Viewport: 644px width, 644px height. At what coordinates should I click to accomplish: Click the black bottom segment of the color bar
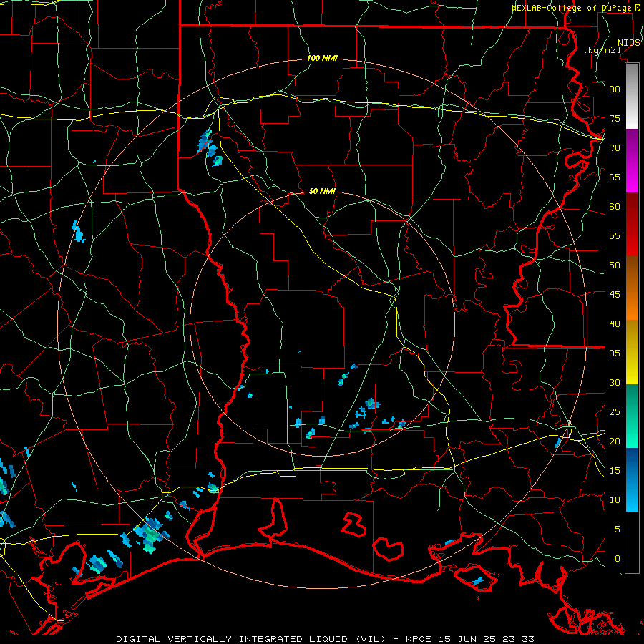click(x=632, y=542)
